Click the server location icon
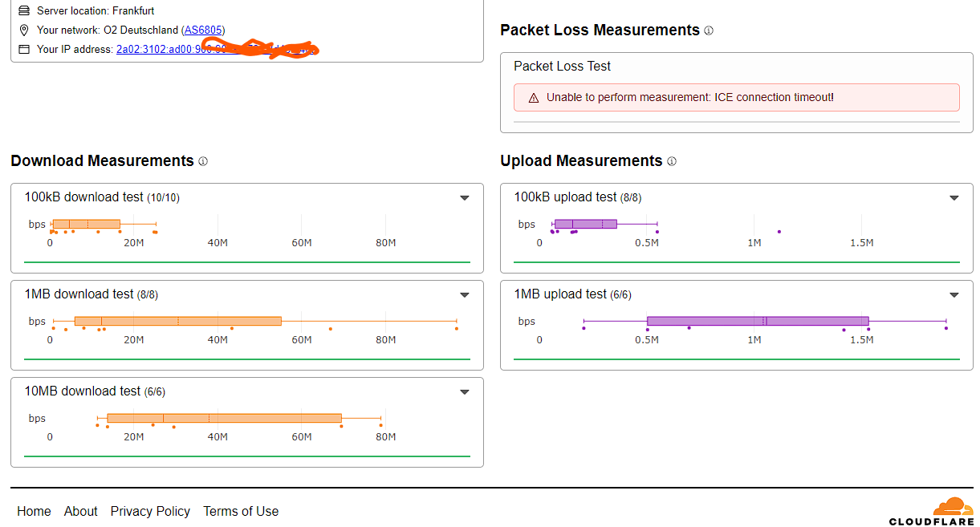 23,11
